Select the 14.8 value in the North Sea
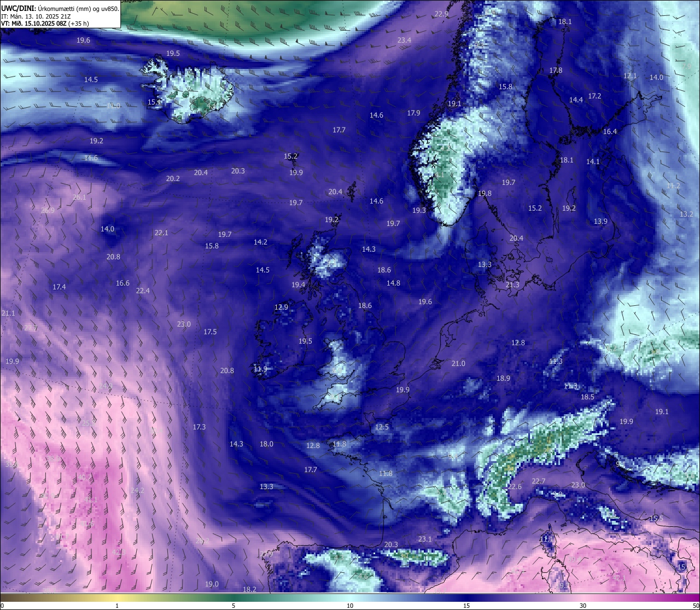This screenshot has width=700, height=610. pos(393,283)
